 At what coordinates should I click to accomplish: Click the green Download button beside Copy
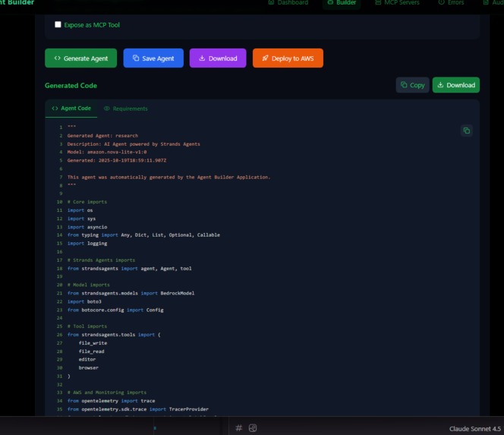(455, 85)
